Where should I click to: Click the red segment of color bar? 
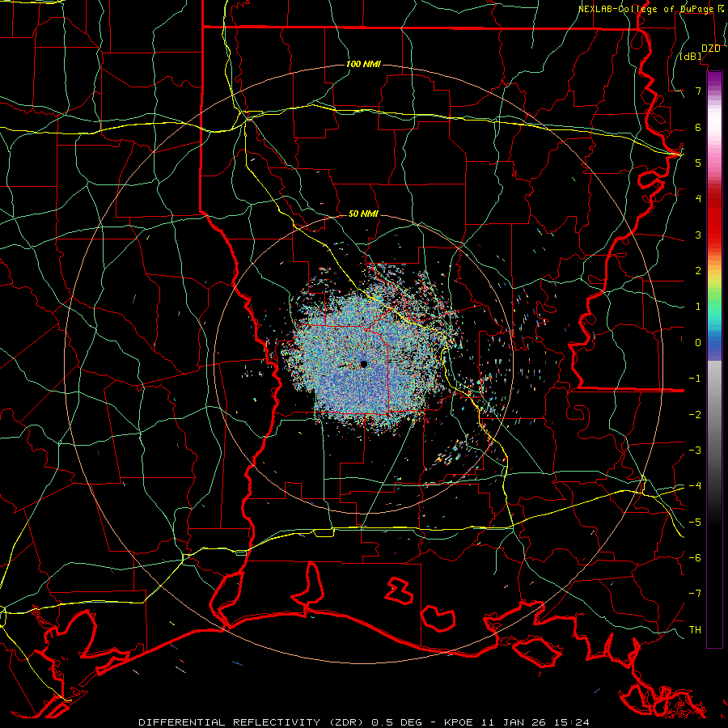click(x=714, y=223)
